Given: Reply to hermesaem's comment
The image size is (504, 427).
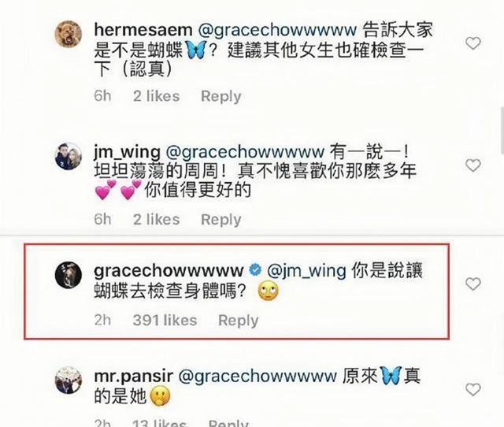Looking at the screenshot, I should (x=220, y=96).
